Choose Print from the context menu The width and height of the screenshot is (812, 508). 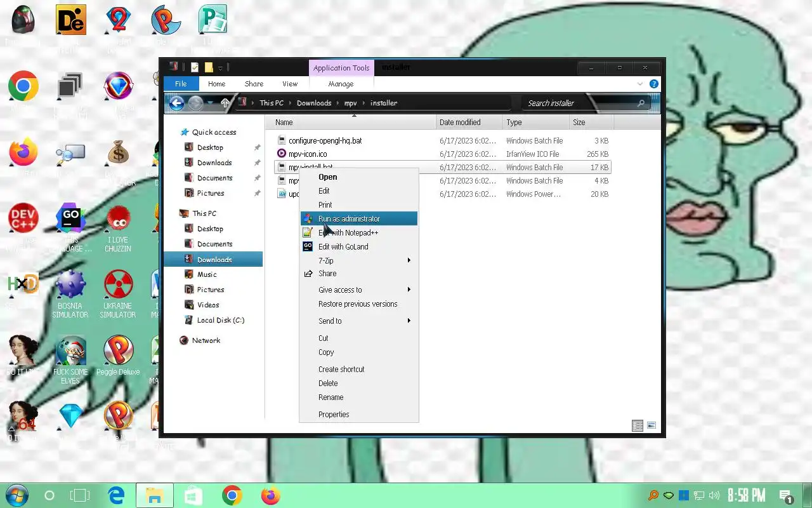coord(358,204)
